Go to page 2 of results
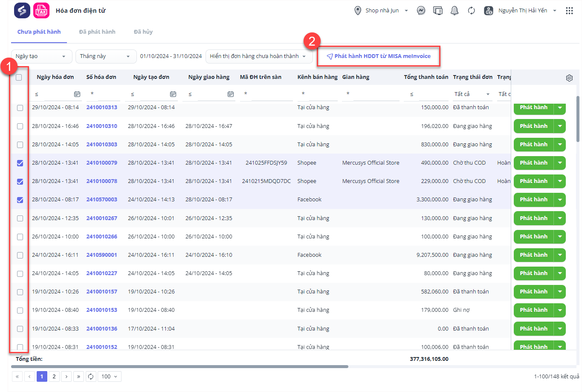 (54, 376)
